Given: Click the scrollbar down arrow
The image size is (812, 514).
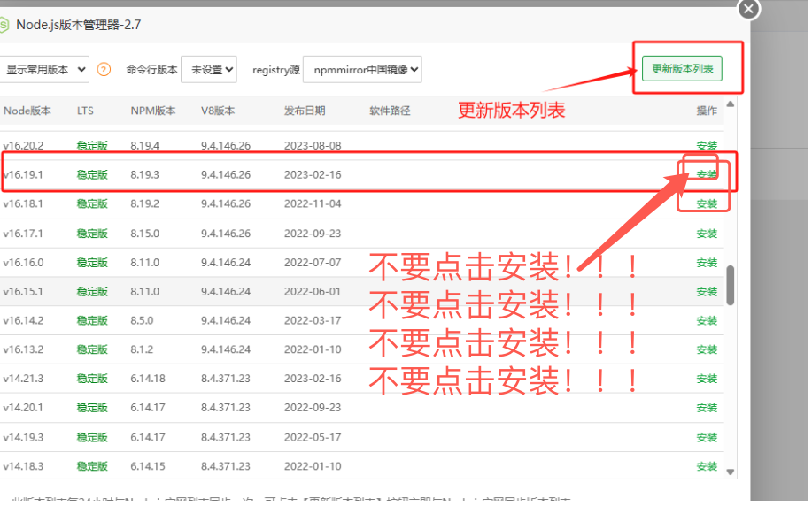Looking at the screenshot, I should tap(731, 472).
